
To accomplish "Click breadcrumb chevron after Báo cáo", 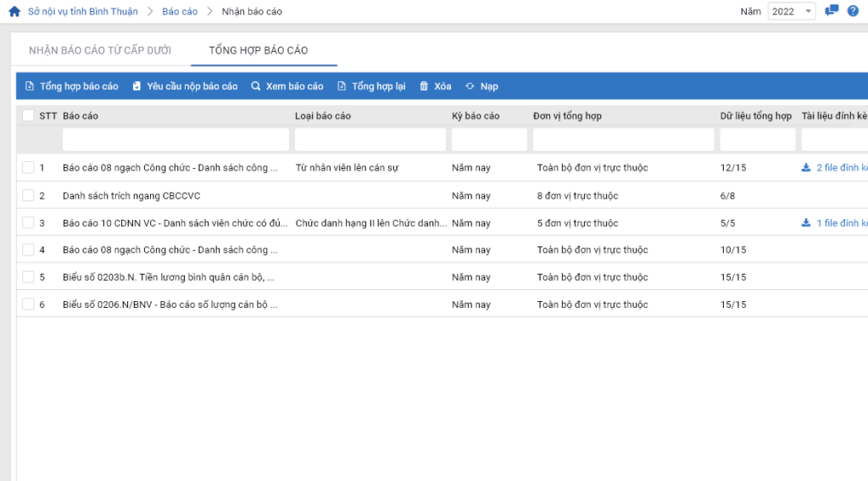I will coord(209,12).
